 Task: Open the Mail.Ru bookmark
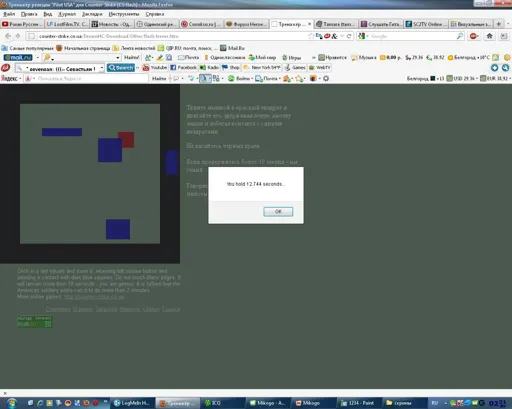pos(232,48)
